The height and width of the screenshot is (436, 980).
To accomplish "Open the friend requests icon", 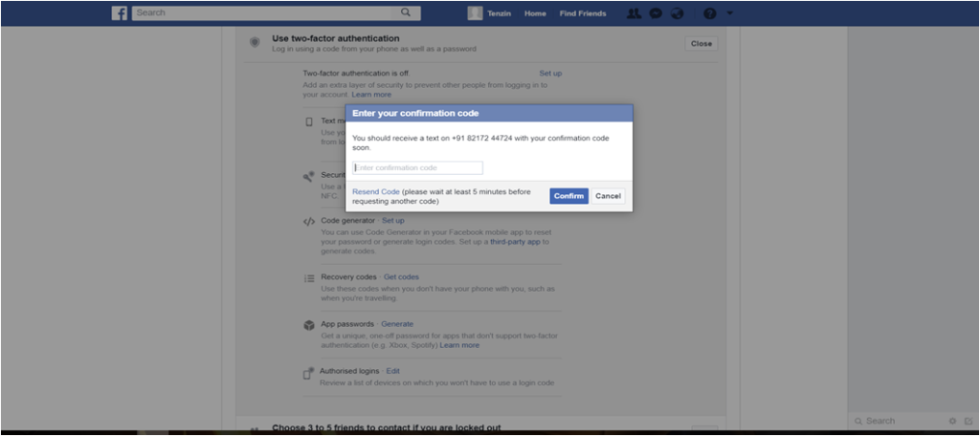I will pos(634,13).
